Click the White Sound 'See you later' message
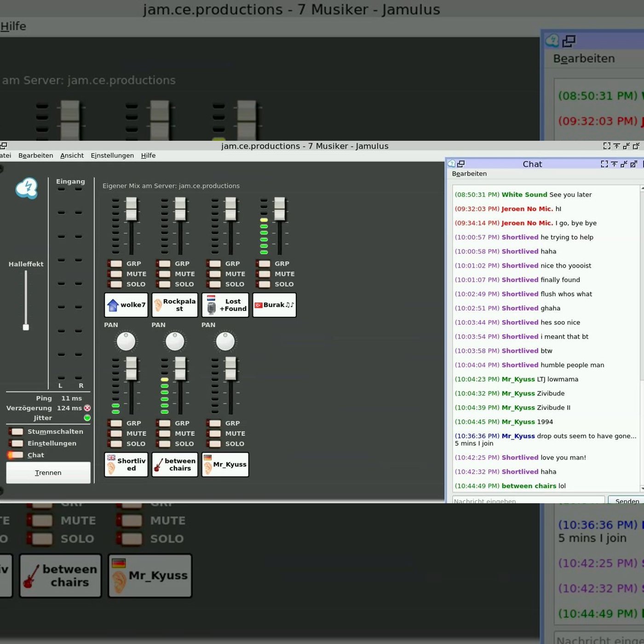The height and width of the screenshot is (644, 644). tap(523, 195)
